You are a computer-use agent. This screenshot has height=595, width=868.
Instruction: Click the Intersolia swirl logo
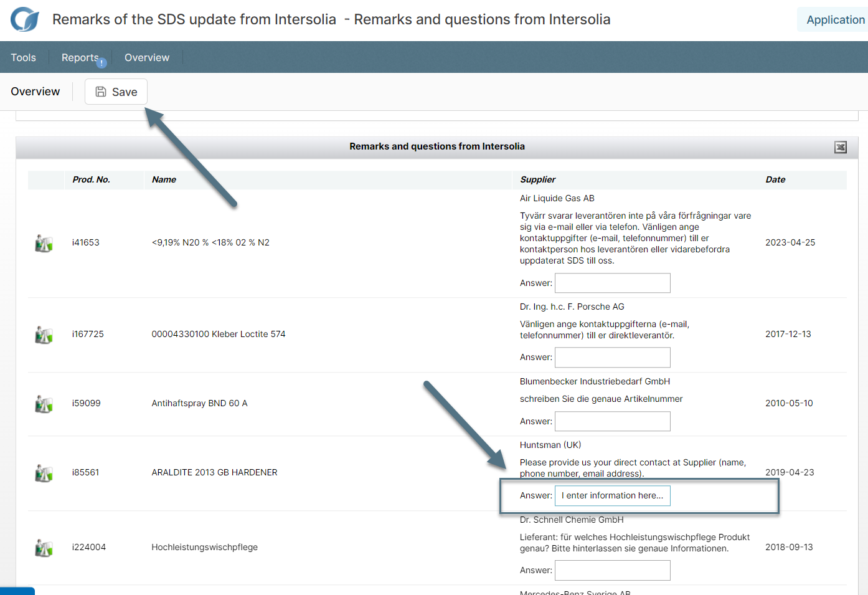click(x=25, y=19)
